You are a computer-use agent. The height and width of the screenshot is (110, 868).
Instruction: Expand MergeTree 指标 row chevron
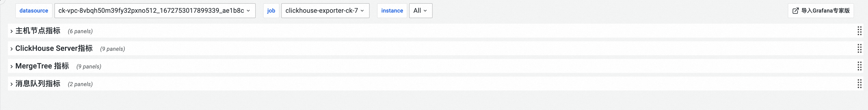coord(11,66)
